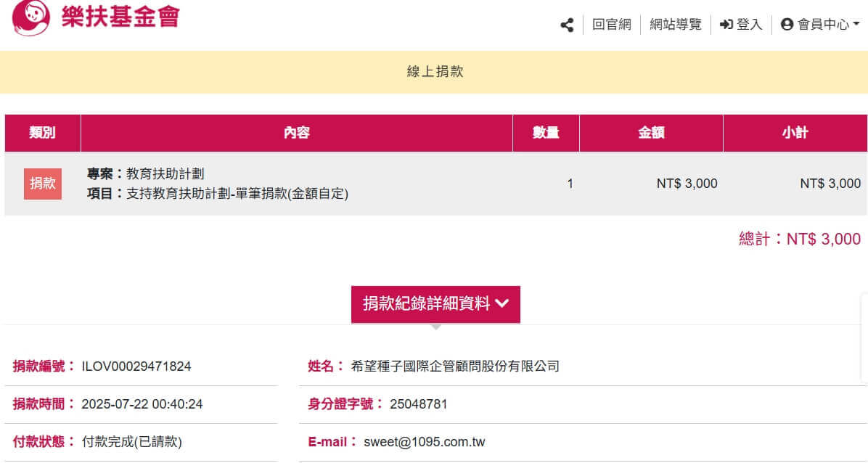The height and width of the screenshot is (463, 868).
Task: Click the 樂扶基金會 round logo icon
Action: [x=32, y=17]
